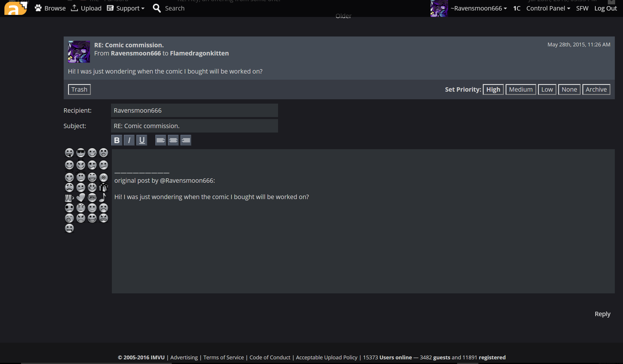Open the ~Ravensmoon666 user menu
The width and height of the screenshot is (623, 364).
[x=478, y=8]
